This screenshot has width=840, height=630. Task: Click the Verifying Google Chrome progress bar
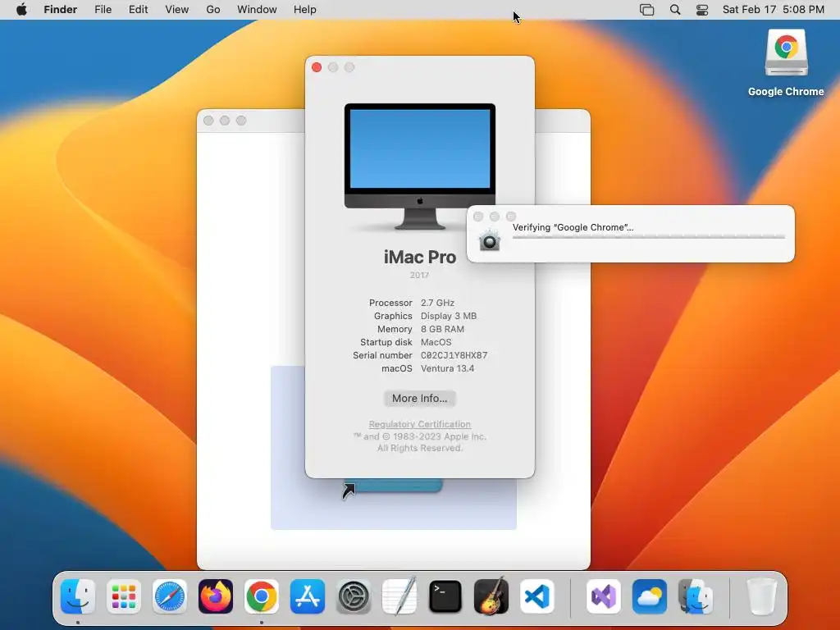649,236
